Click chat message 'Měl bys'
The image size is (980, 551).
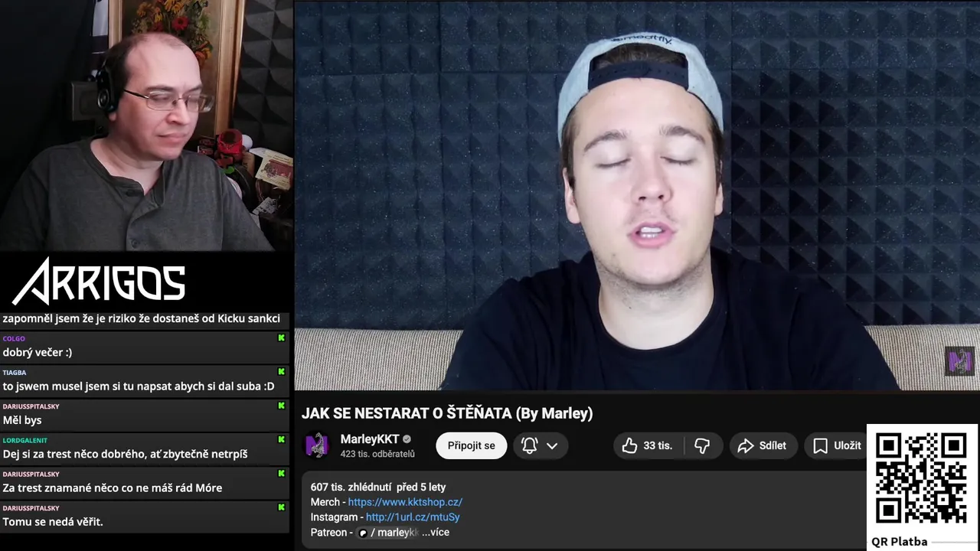tap(22, 420)
